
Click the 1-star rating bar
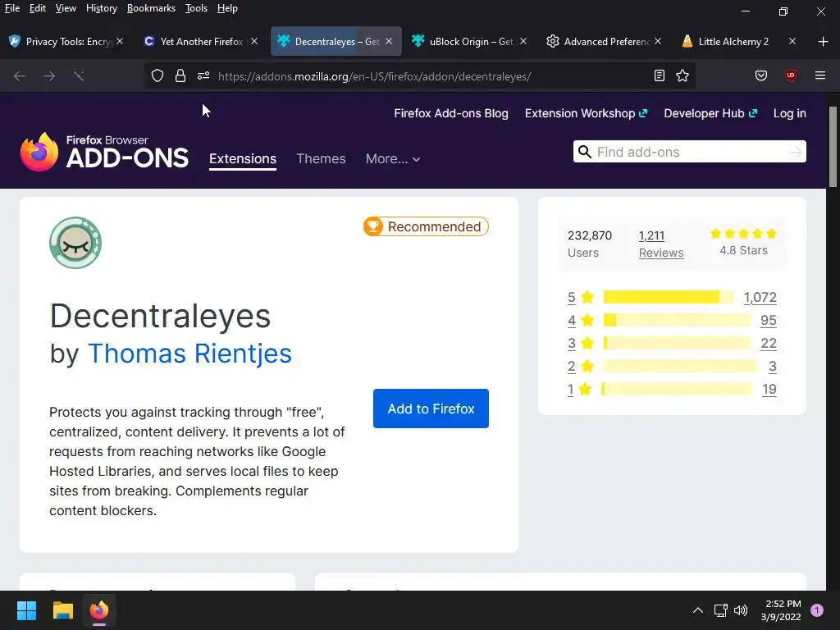677,389
